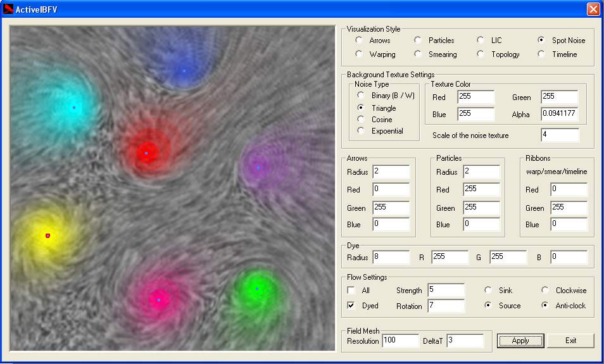Click the yellow vortex center marker

pyautogui.click(x=47, y=235)
